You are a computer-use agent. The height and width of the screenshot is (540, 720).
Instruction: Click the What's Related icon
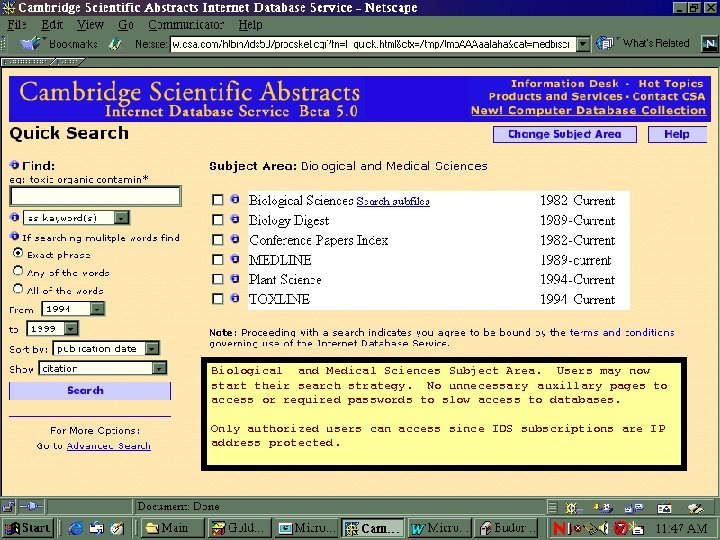click(x=605, y=44)
